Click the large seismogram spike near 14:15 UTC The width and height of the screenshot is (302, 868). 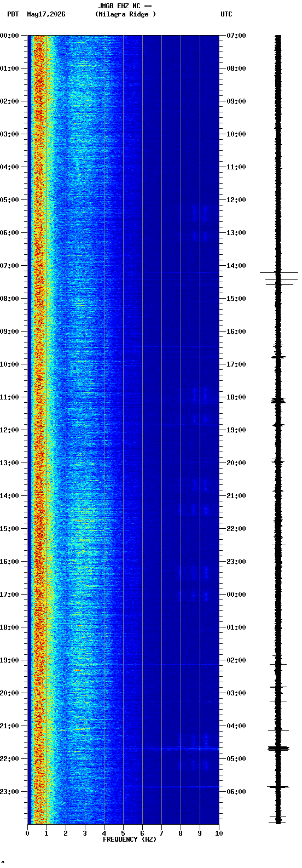[279, 272]
